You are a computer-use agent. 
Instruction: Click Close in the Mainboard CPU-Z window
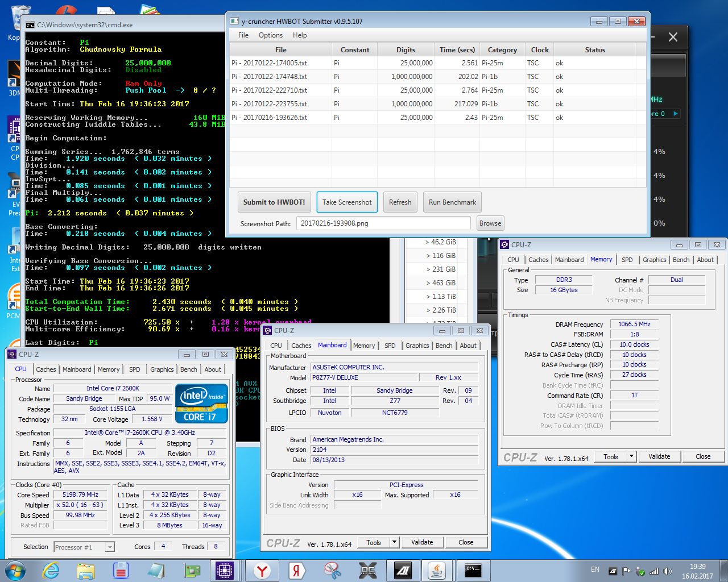[x=466, y=542]
